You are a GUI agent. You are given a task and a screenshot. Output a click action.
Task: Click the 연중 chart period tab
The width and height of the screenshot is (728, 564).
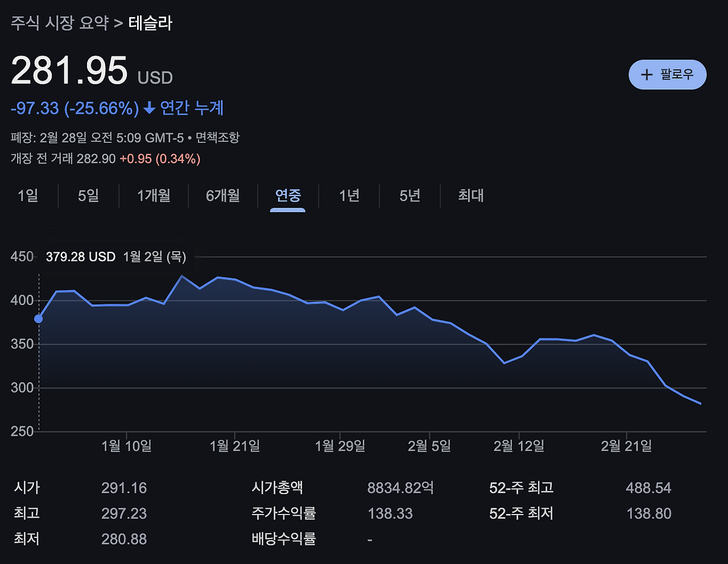[x=287, y=196]
